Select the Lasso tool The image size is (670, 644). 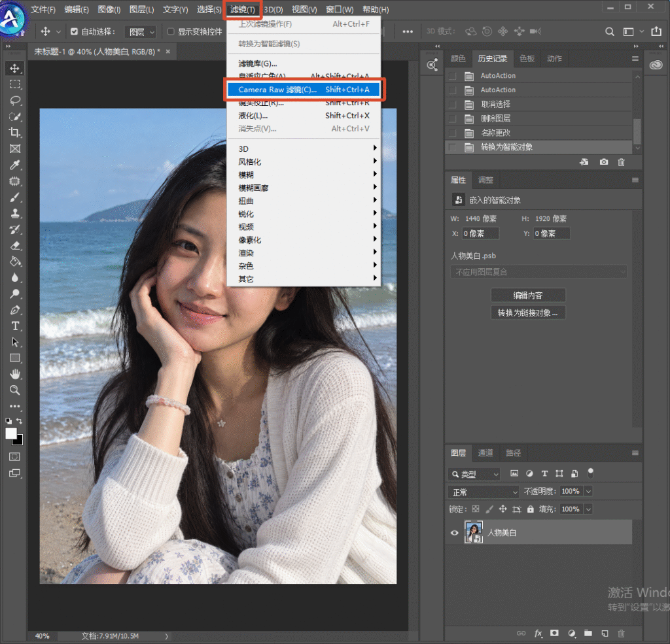15,101
